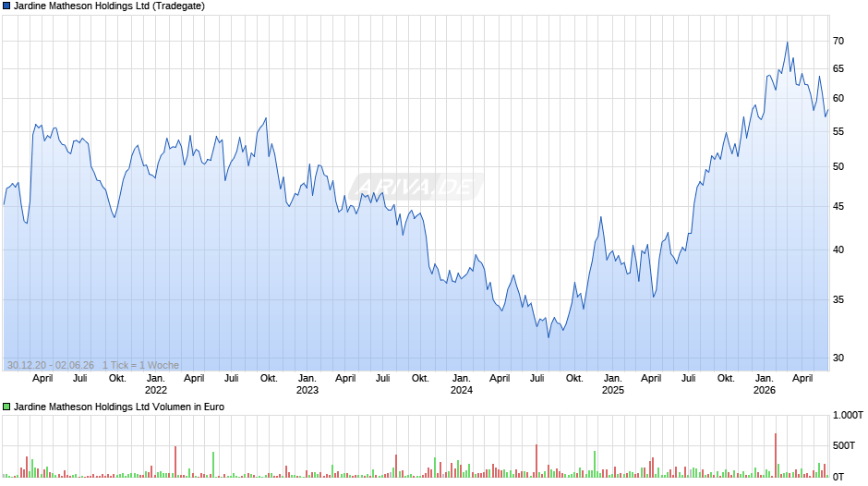Click the price axis value 60
This screenshot has height=486, width=868.
(838, 98)
